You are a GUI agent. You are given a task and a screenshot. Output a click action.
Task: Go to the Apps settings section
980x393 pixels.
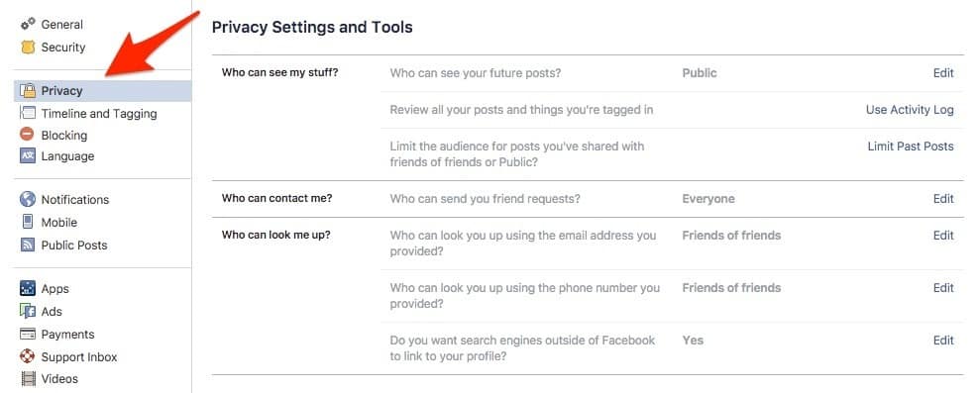click(x=55, y=289)
